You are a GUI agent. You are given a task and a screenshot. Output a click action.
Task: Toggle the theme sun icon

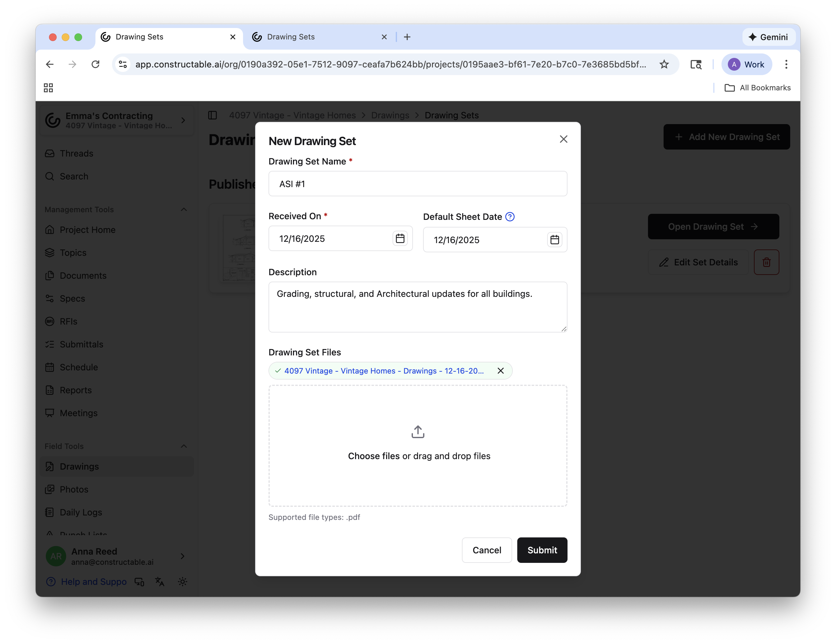pyautogui.click(x=183, y=582)
